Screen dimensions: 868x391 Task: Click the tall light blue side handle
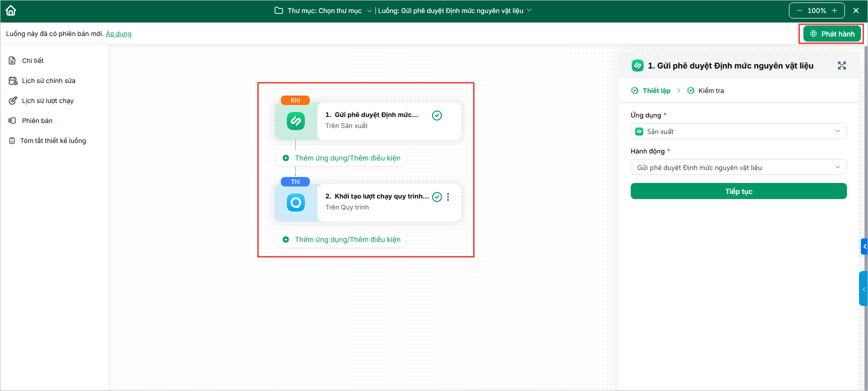click(x=863, y=288)
